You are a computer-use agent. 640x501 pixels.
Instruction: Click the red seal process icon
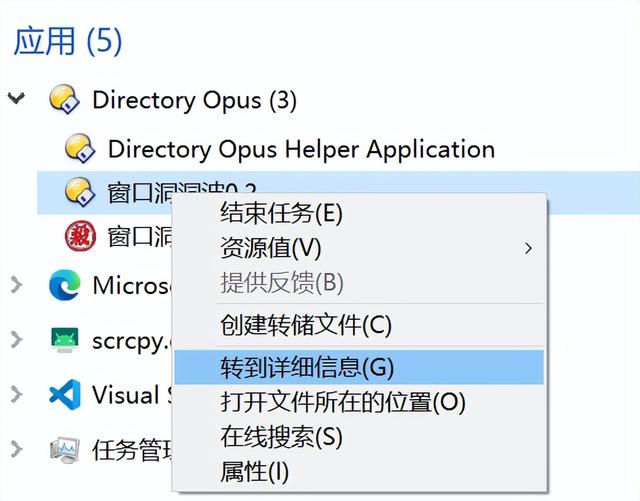pos(80,236)
